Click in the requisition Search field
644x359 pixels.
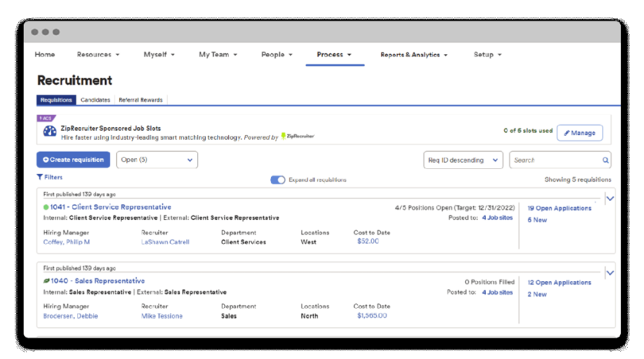tap(555, 160)
